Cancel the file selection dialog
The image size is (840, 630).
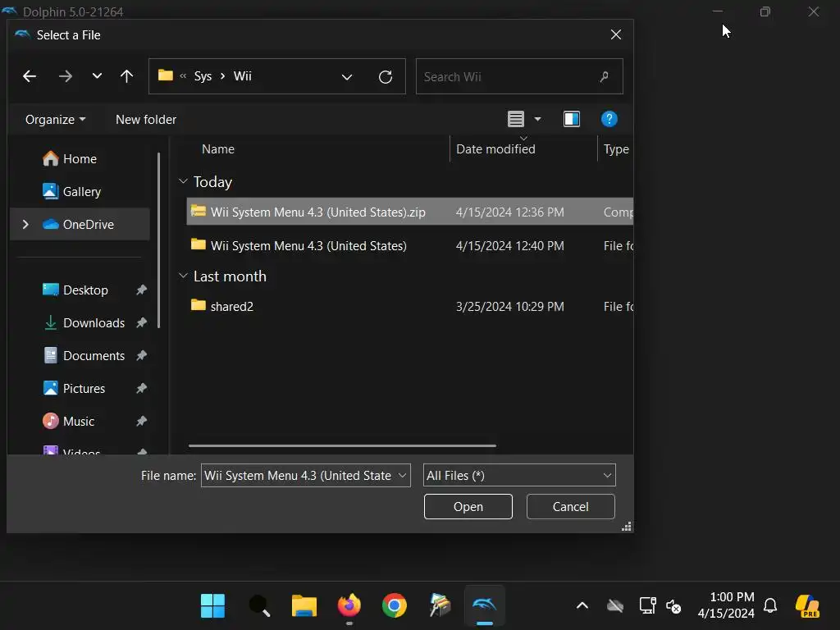point(571,507)
